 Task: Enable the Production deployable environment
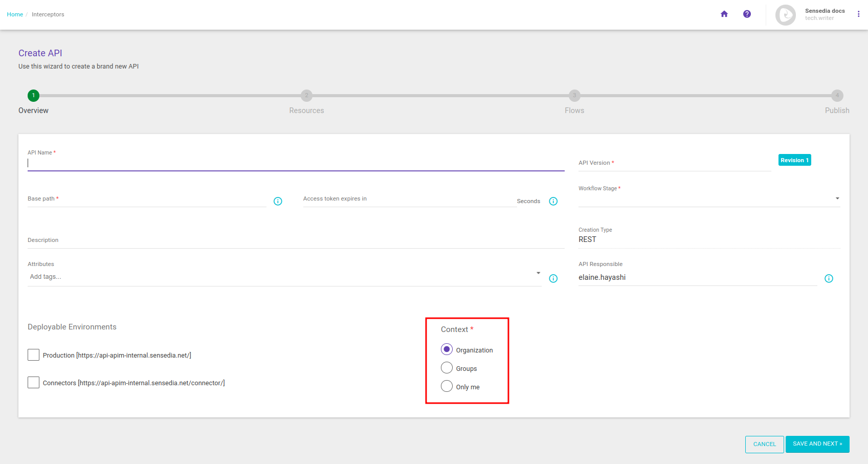33,355
